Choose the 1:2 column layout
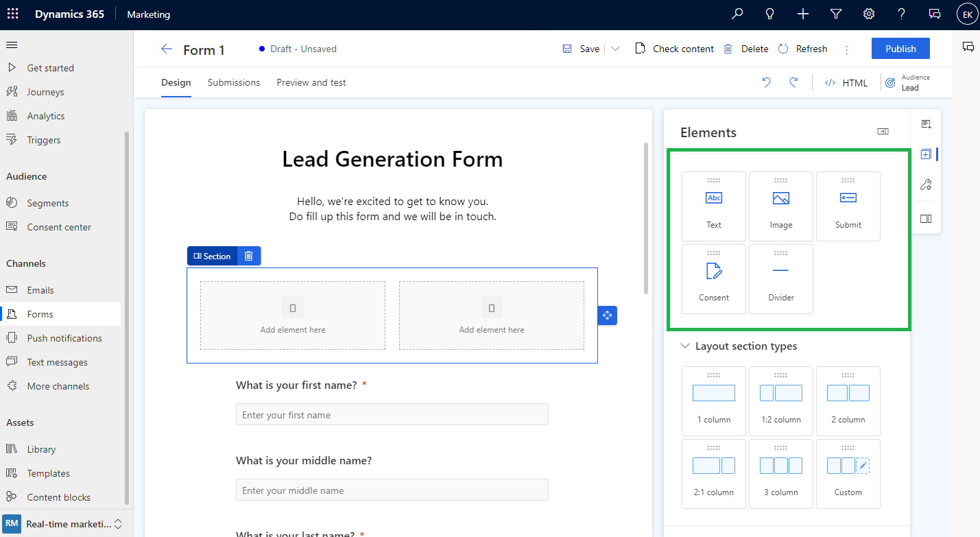The height and width of the screenshot is (537, 980). point(781,401)
